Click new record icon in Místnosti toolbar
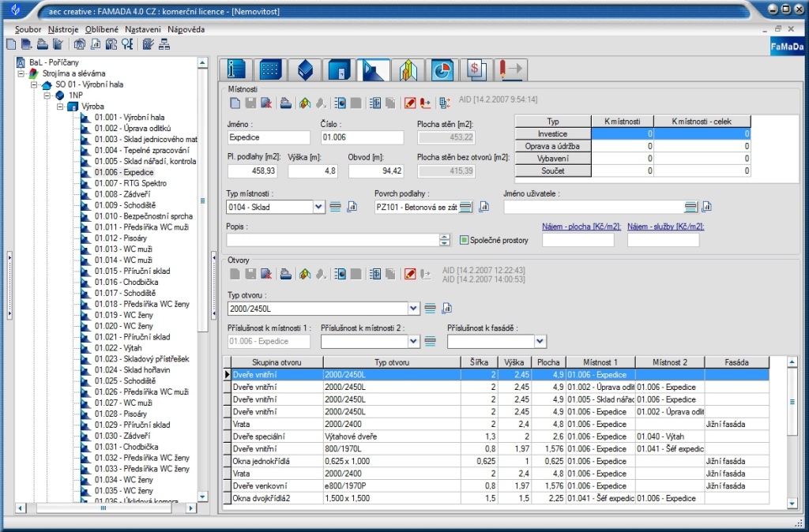The height and width of the screenshot is (532, 809). 235,103
